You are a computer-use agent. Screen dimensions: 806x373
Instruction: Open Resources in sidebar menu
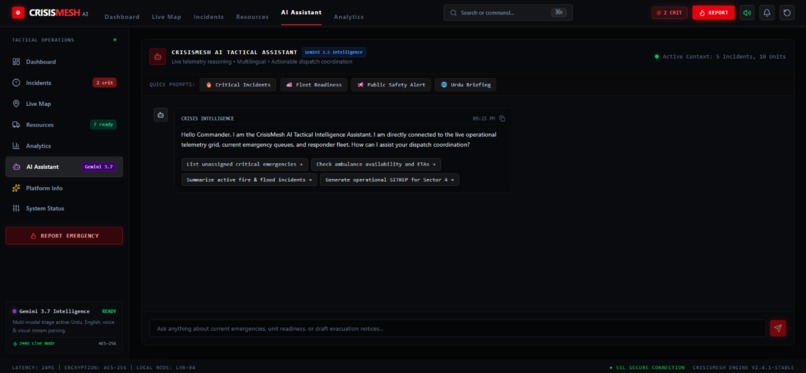[x=64, y=125]
